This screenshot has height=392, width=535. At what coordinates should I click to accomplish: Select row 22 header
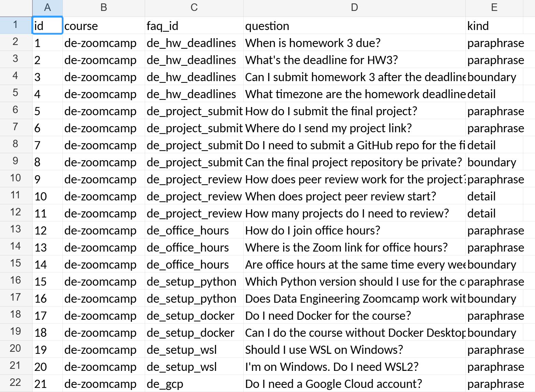click(16, 383)
